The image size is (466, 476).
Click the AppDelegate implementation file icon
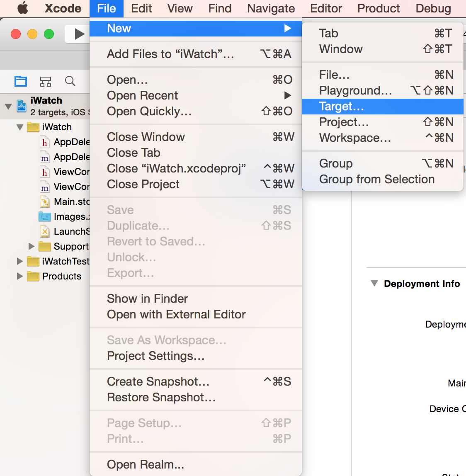[45, 157]
